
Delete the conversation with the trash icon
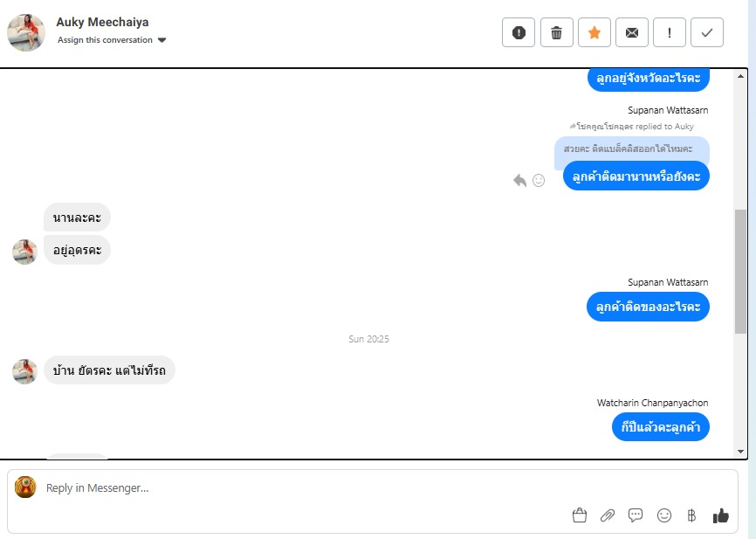556,32
